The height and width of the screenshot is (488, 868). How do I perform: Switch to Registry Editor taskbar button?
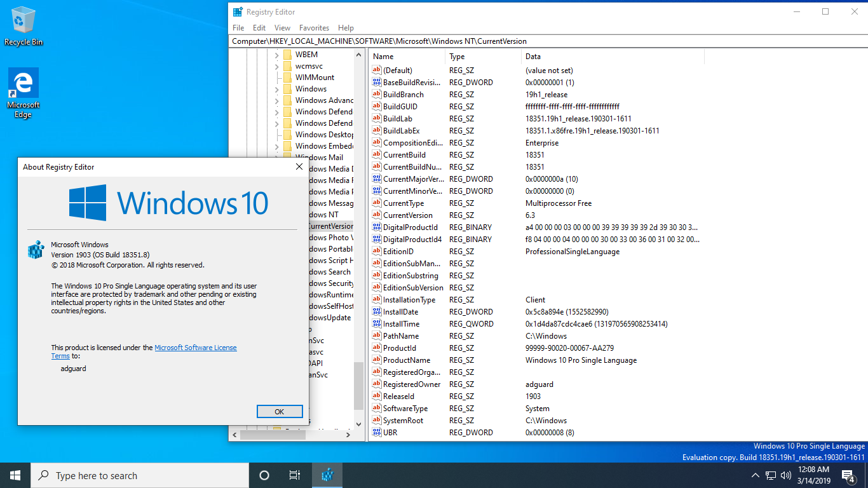pos(327,475)
